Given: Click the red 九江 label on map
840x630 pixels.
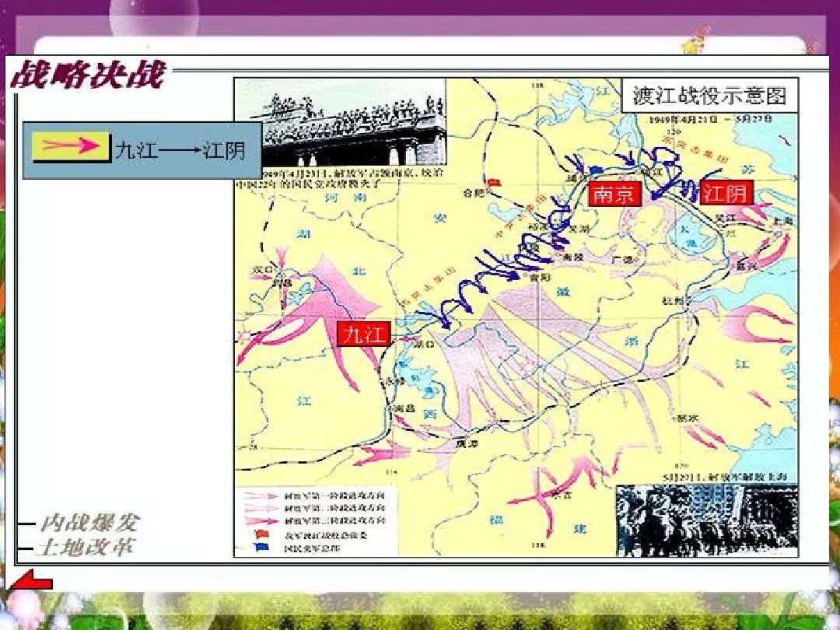Looking at the screenshot, I should pos(364,334).
